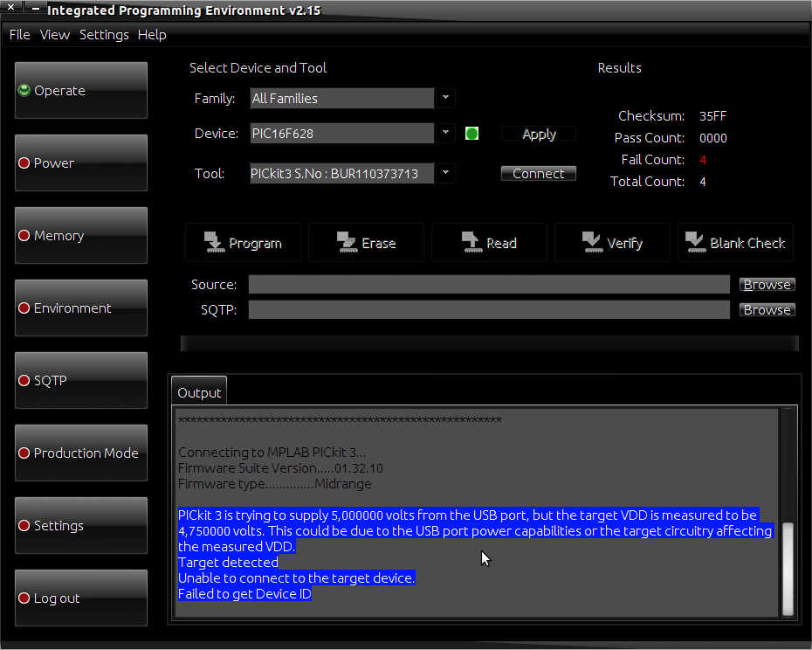The height and width of the screenshot is (650, 812).
Task: Click the Total Count value
Action: click(x=702, y=182)
